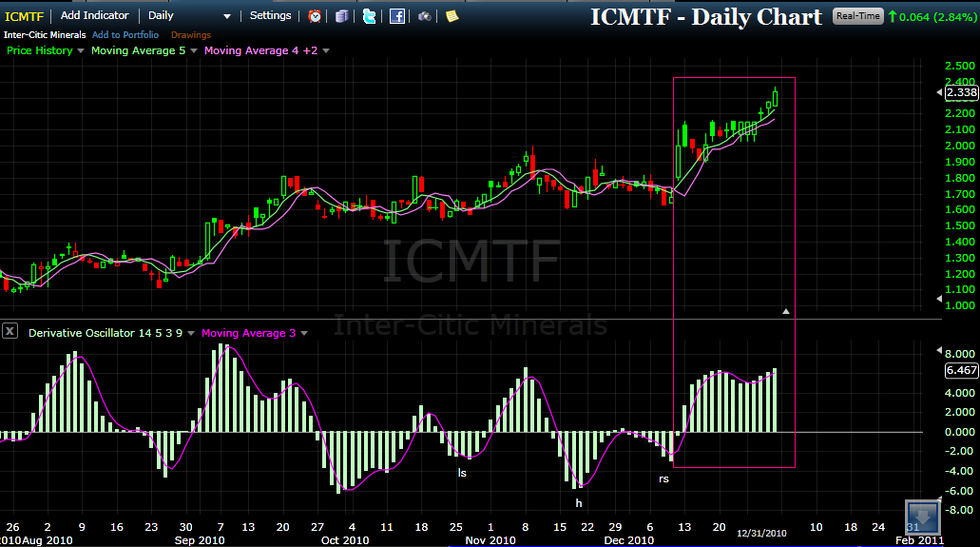Click the Nov 2010 axis label
The width and height of the screenshot is (980, 547).
click(x=490, y=540)
